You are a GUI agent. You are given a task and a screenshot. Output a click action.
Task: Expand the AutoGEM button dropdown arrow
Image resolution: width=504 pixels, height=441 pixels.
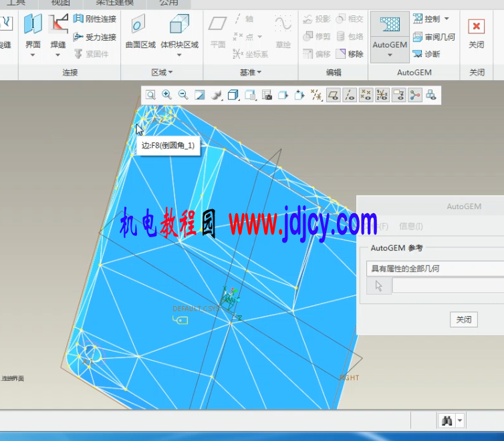tap(390, 55)
